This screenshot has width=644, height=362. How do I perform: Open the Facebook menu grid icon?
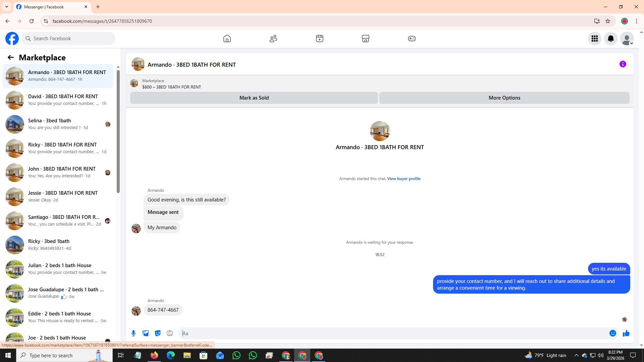tap(595, 39)
